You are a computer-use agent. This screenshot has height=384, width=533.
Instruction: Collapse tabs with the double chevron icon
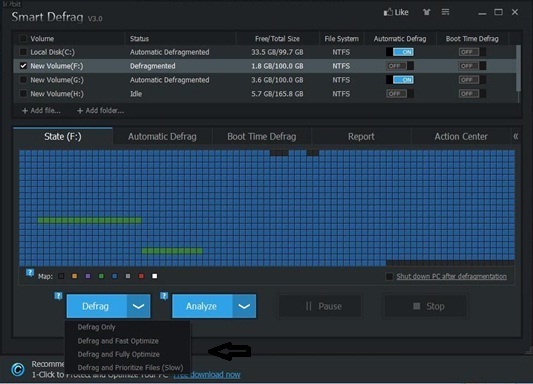(x=516, y=136)
